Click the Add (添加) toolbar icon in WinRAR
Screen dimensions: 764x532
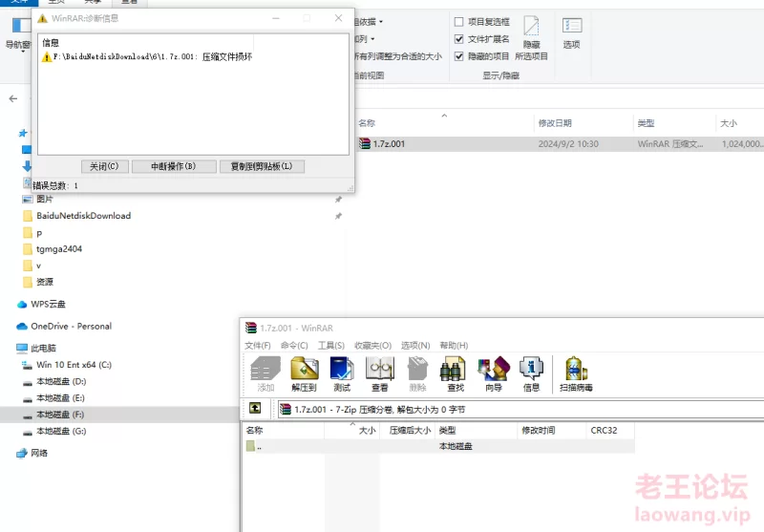click(265, 373)
